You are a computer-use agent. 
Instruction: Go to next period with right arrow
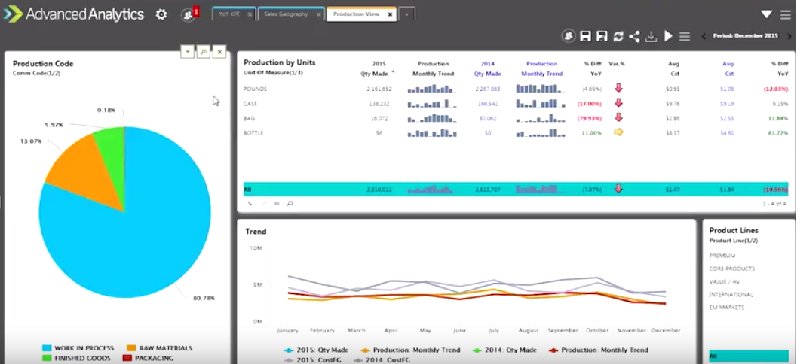tap(789, 36)
